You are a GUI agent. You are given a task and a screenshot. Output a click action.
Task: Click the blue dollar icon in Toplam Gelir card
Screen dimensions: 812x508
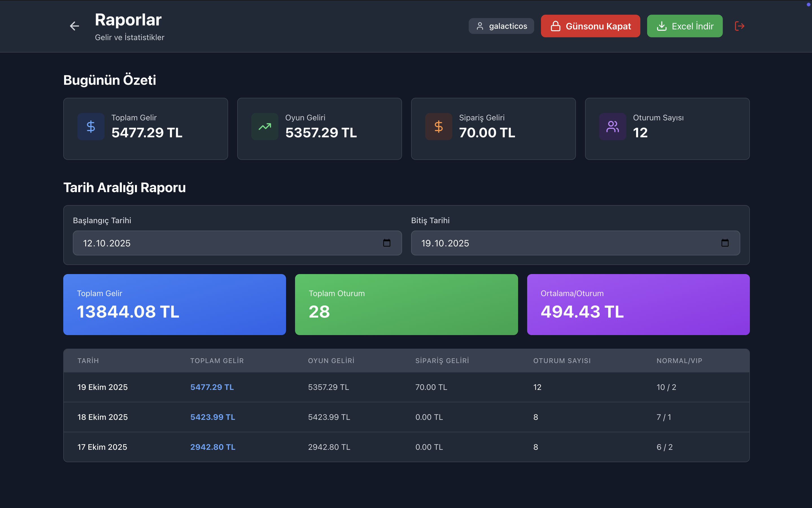[91, 127]
